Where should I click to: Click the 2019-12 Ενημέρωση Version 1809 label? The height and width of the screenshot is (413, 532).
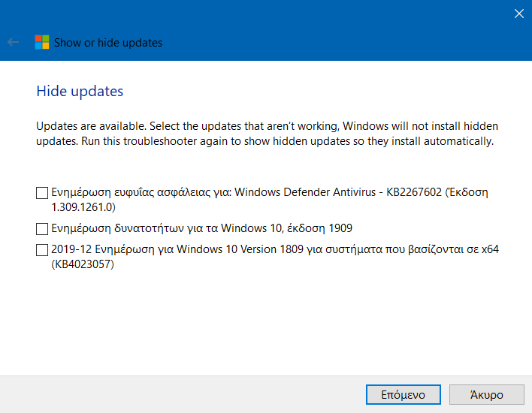275,256
